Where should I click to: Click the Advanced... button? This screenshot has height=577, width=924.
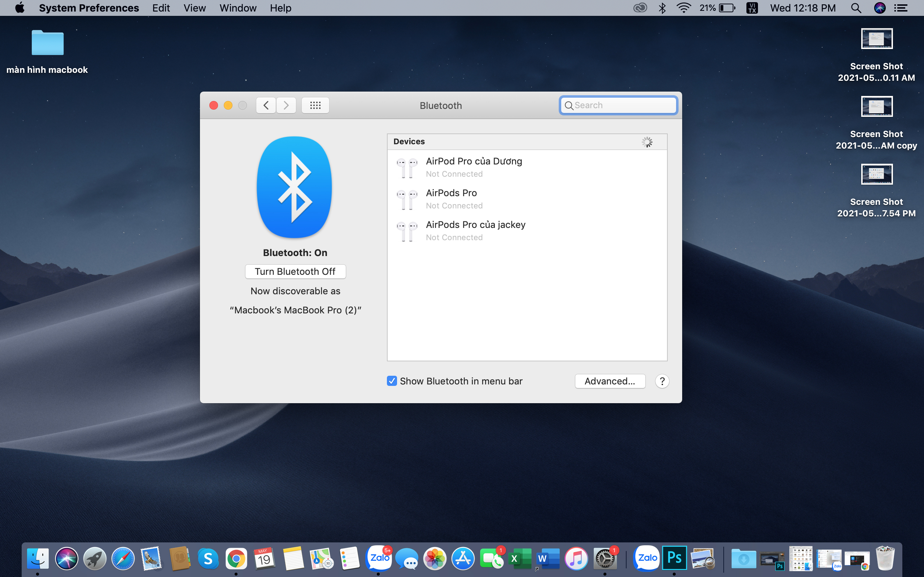click(610, 381)
